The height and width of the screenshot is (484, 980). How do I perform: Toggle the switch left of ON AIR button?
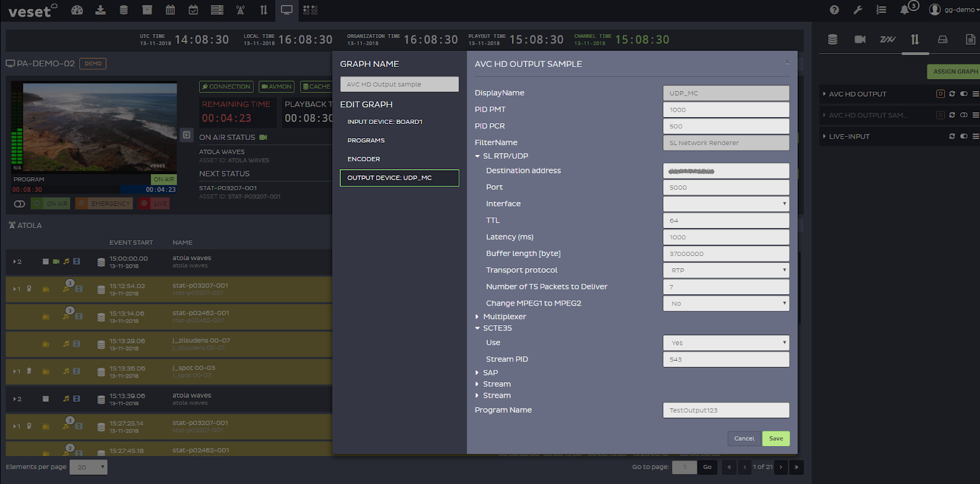pyautogui.click(x=19, y=204)
